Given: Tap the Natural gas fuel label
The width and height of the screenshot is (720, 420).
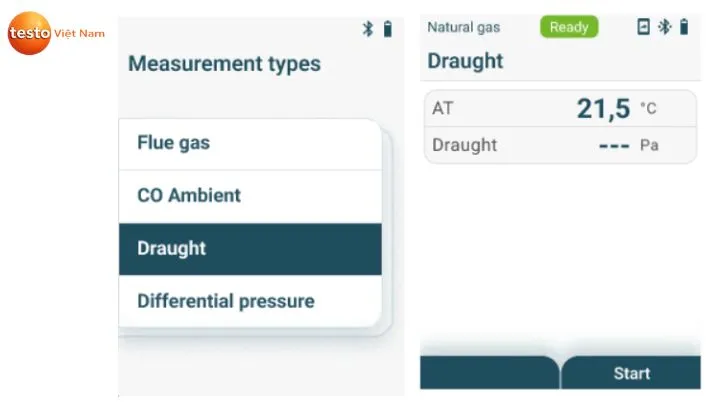Looking at the screenshot, I should pos(463,27).
